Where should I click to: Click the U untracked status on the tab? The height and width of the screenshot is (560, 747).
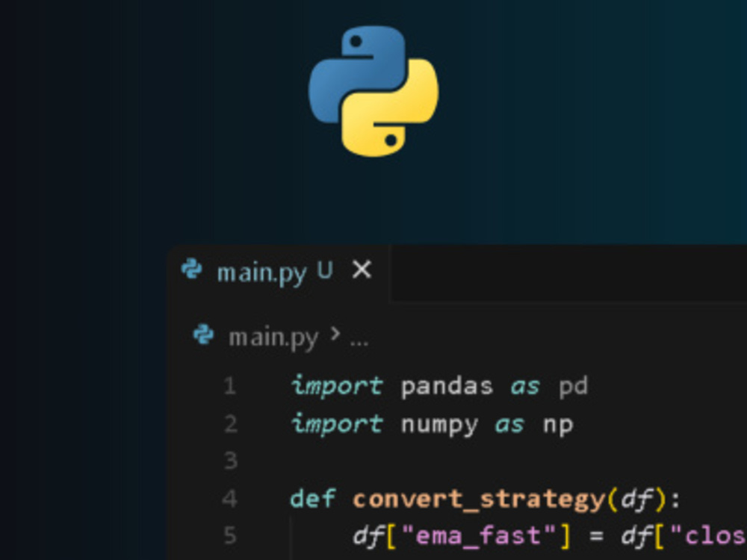coord(324,270)
